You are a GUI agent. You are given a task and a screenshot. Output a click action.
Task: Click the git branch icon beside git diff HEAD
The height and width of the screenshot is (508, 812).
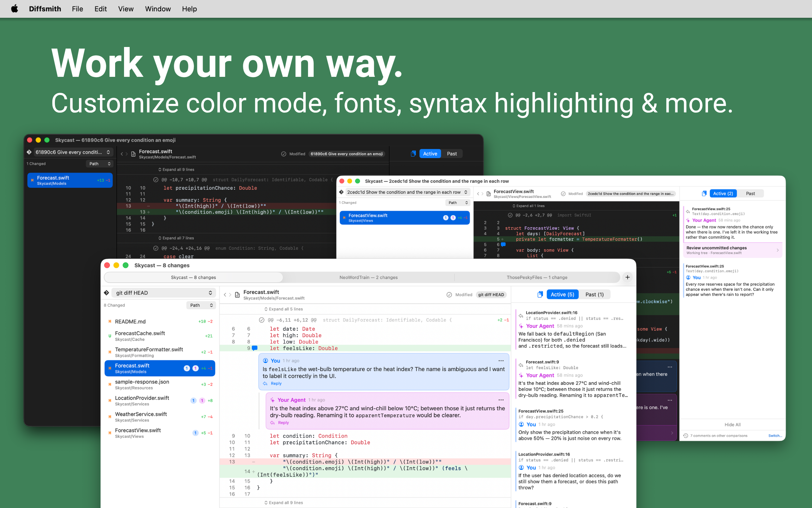coord(106,293)
